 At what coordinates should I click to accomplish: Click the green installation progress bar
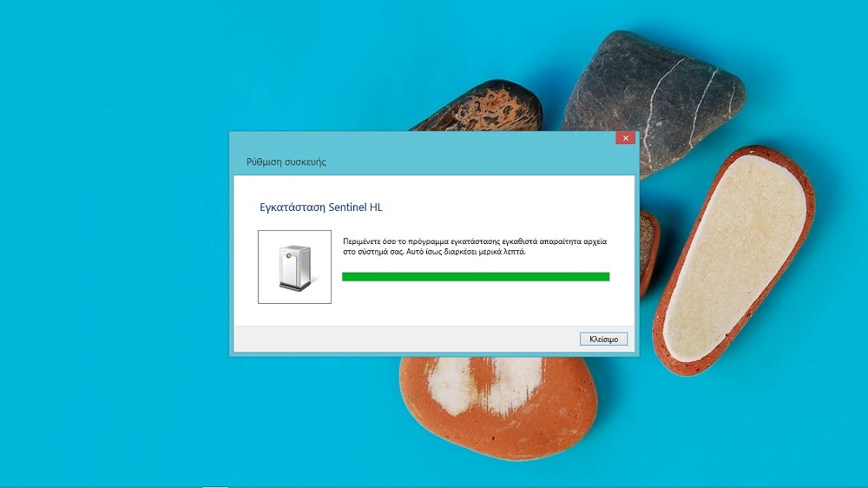coord(476,276)
